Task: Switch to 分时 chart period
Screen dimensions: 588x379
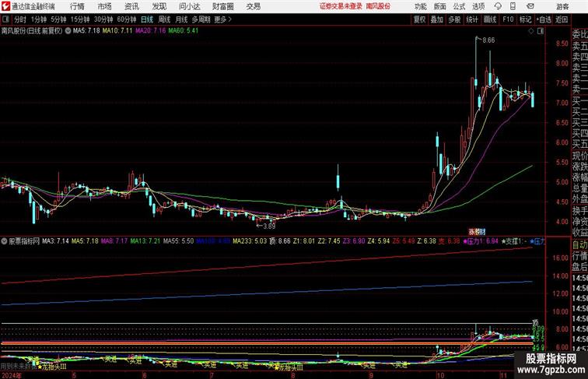Action: coord(20,19)
